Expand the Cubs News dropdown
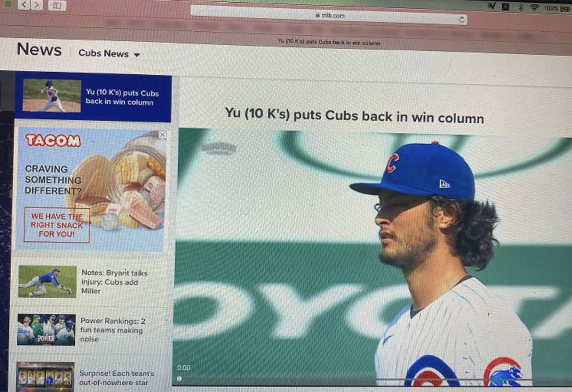This screenshot has height=392, width=572. tap(109, 54)
